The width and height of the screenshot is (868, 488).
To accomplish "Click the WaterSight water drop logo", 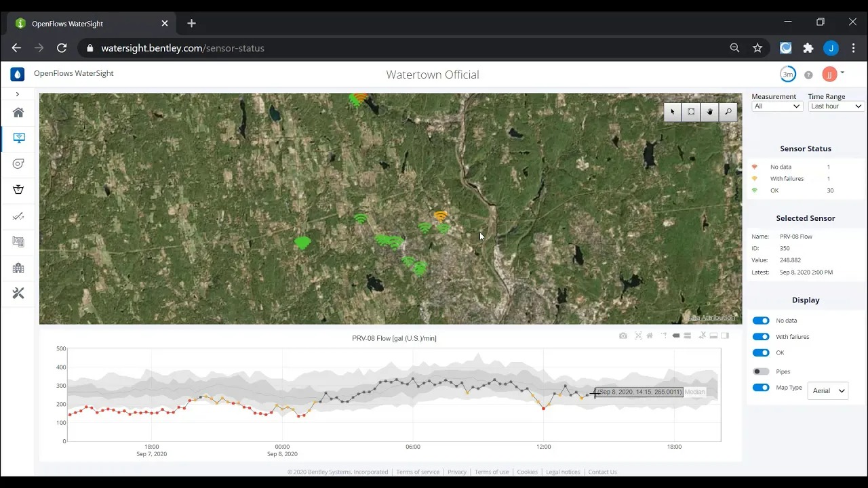I will [18, 74].
